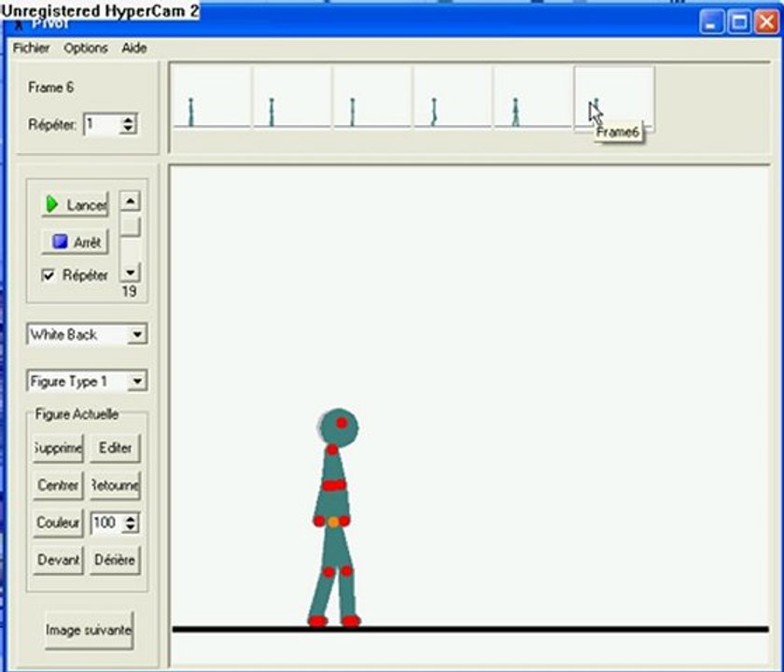Open the White Back background dropdown
This screenshot has width=784, height=672.
[136, 334]
